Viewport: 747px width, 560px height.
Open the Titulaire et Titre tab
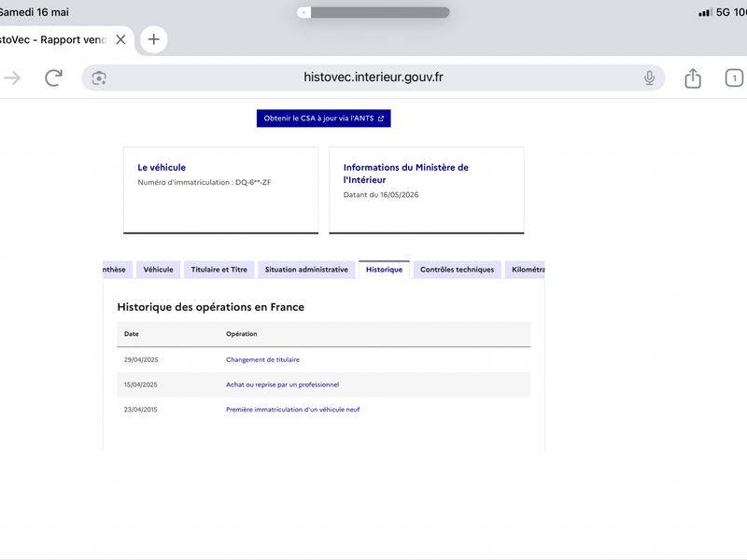[219, 270]
